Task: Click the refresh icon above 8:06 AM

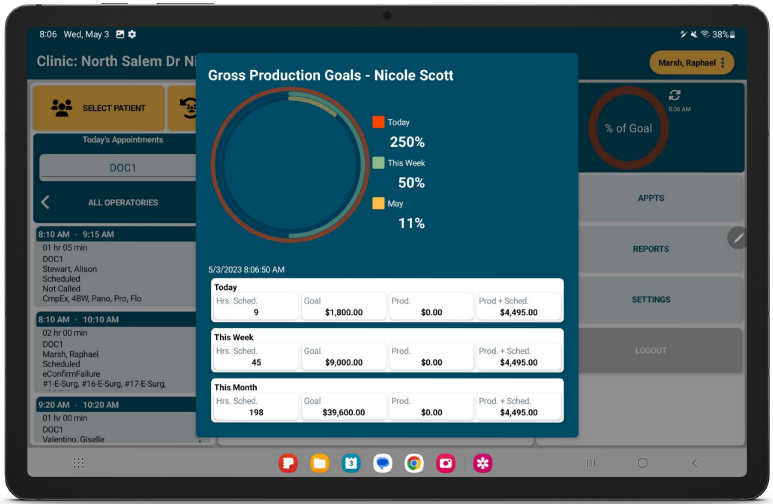Action: tap(675, 95)
